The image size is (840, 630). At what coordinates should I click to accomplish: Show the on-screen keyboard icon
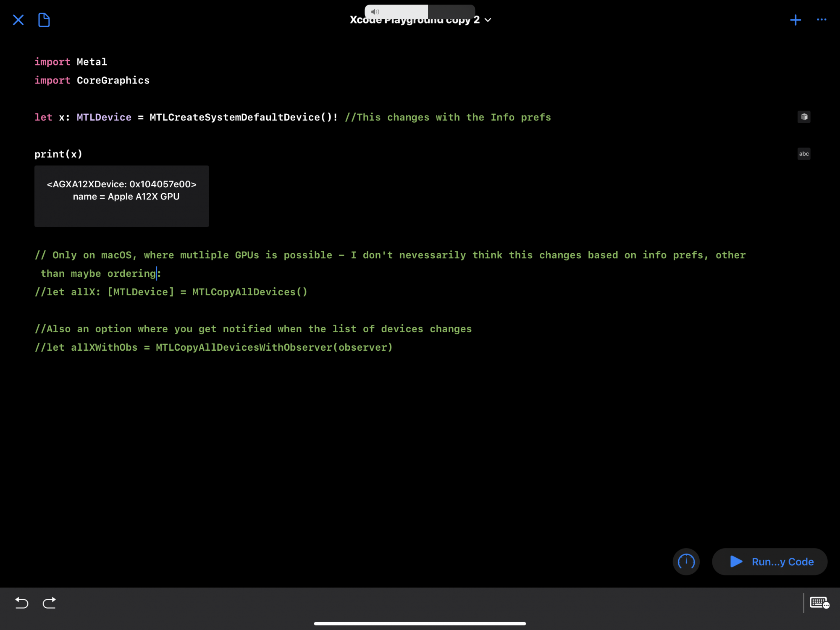pos(819,603)
